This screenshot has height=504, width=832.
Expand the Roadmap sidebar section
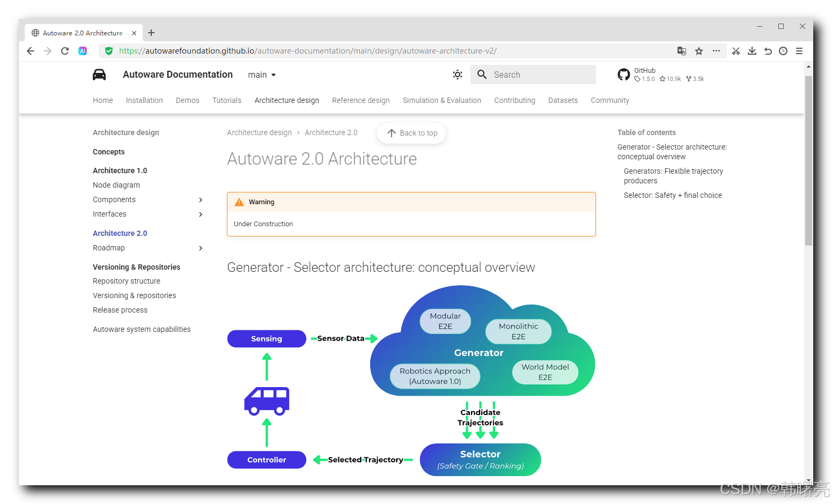pos(201,248)
